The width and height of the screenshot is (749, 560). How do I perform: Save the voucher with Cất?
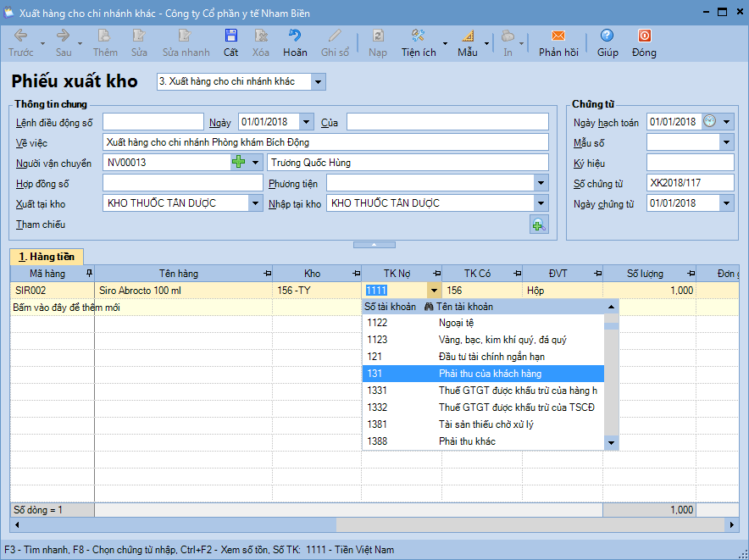230,43
